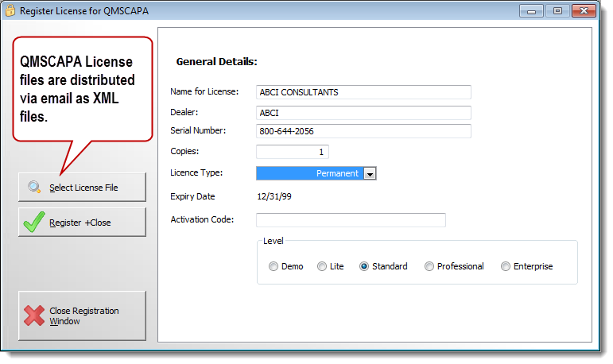Viewport: 613px width, 364px height.
Task: Click into the Serial Number field
Action: 363,131
